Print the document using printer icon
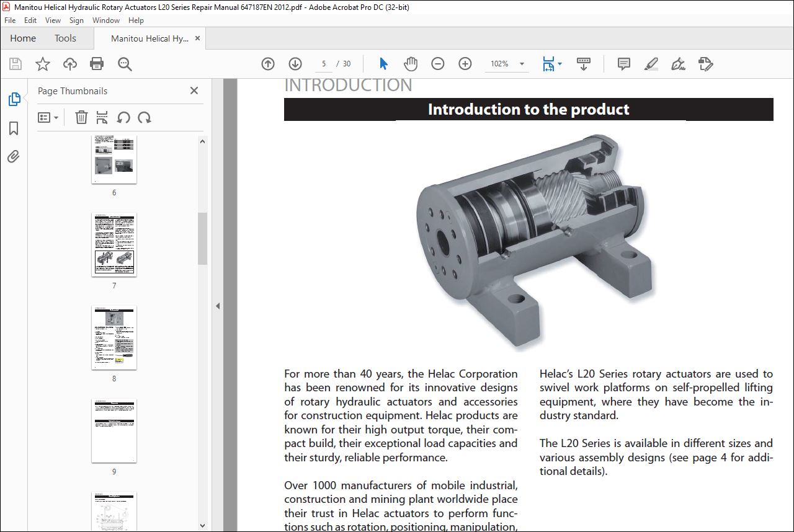This screenshot has width=794, height=532. (x=97, y=64)
